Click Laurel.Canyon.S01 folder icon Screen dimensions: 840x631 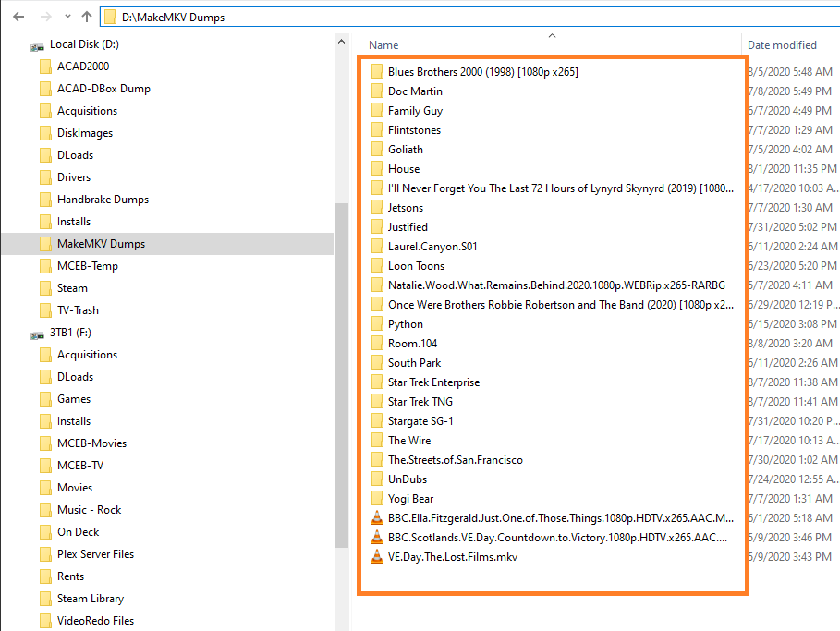[x=377, y=247]
